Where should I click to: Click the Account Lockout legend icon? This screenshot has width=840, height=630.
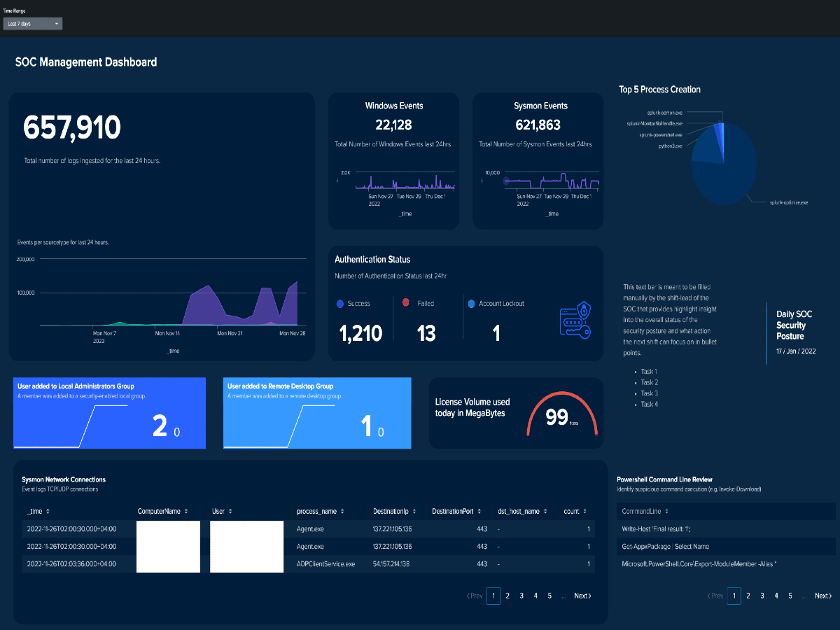point(471,304)
